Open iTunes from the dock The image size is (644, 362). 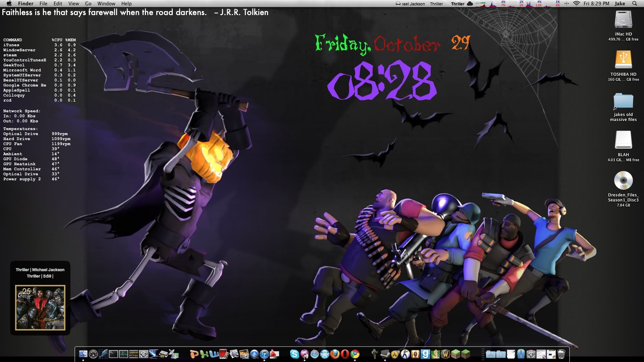coord(264,354)
